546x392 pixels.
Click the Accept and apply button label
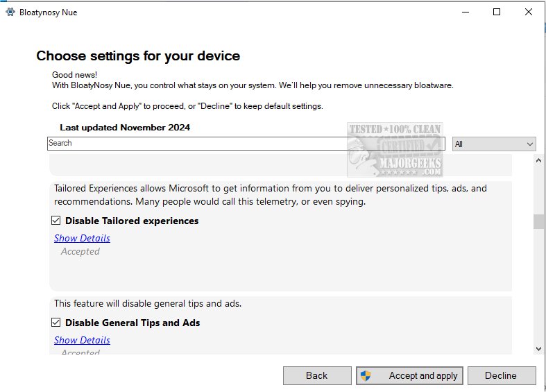[x=423, y=375]
